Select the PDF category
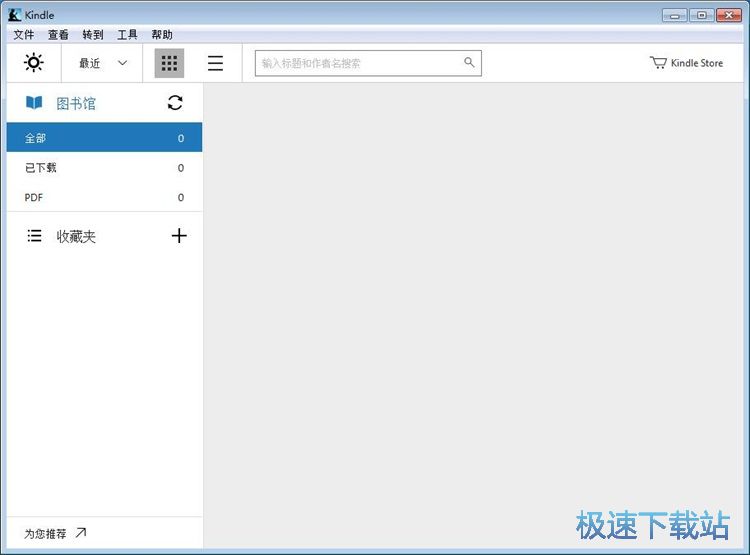750x555 pixels. tap(104, 197)
